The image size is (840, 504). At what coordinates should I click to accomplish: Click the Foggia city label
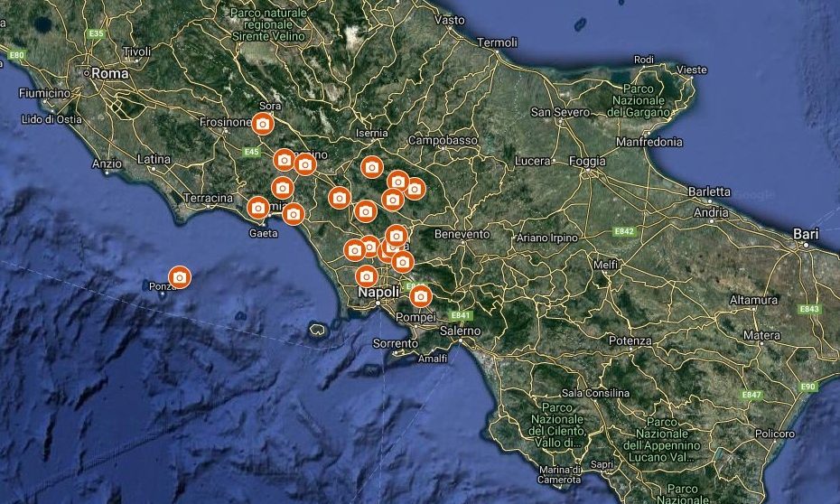pos(587,161)
